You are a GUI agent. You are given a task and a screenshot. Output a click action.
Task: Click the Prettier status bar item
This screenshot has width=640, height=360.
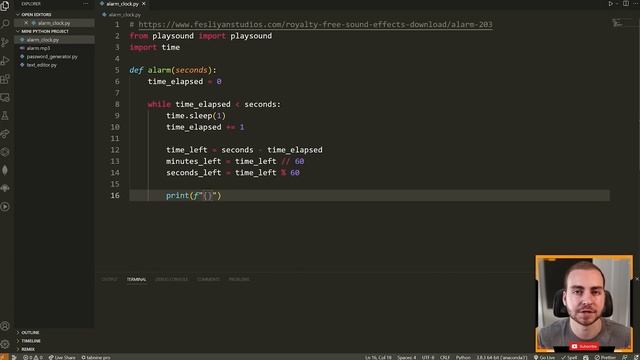click(x=605, y=357)
